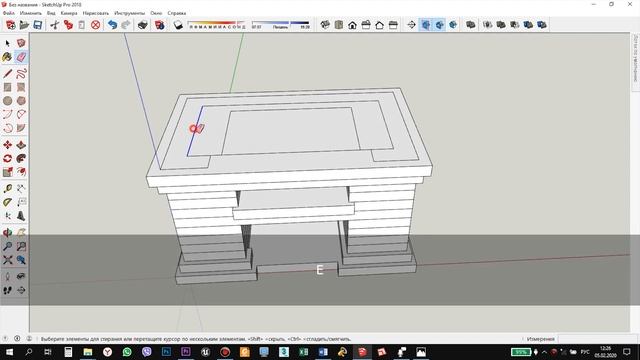Open the Инструменты menu

tap(129, 13)
